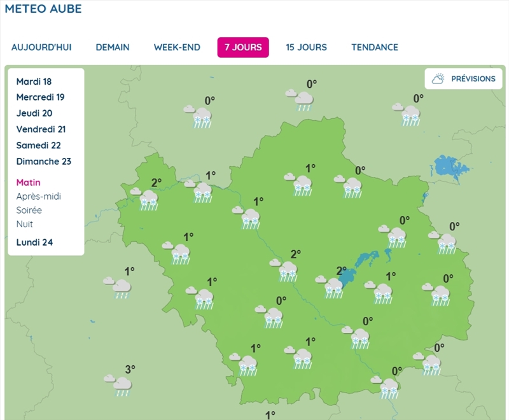
Task: Expand the Mardi 18 day entry
Action: (x=34, y=81)
